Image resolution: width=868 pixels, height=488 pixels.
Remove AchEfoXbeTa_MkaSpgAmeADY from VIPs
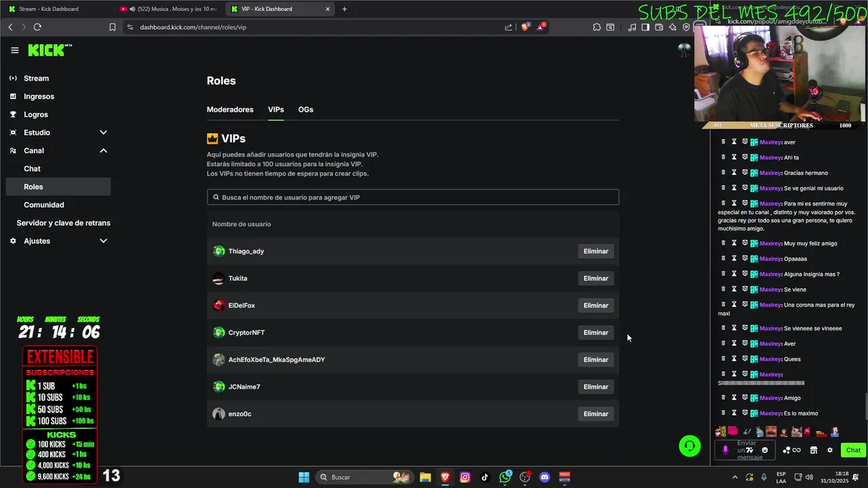pyautogui.click(x=595, y=360)
